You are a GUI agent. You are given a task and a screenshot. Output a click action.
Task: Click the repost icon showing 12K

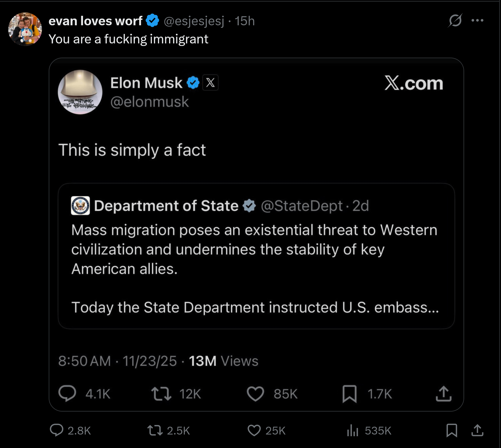(x=161, y=393)
